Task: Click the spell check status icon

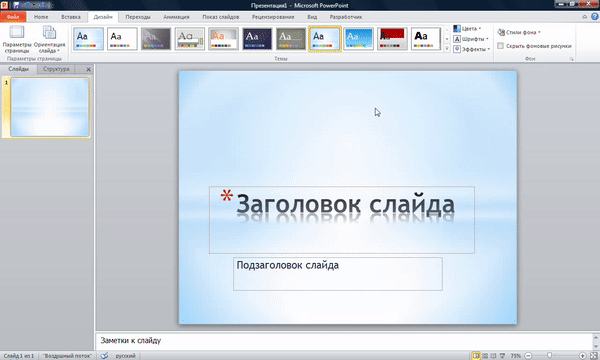Action: click(x=104, y=356)
